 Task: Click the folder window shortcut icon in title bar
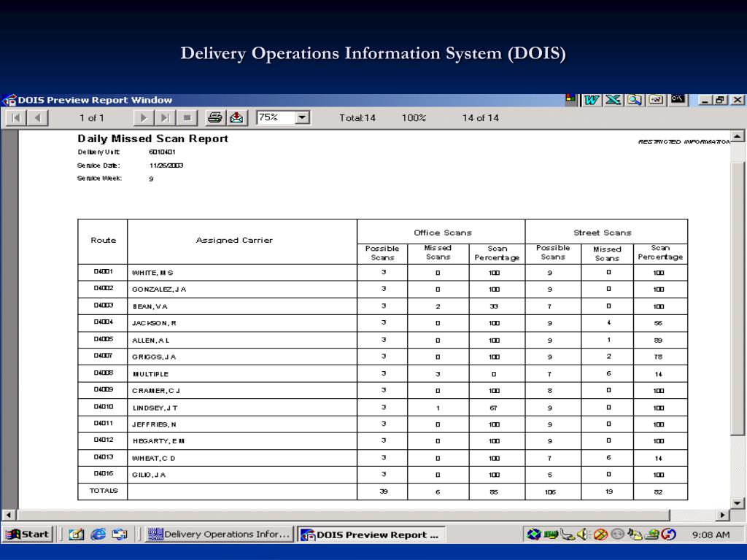click(x=656, y=99)
